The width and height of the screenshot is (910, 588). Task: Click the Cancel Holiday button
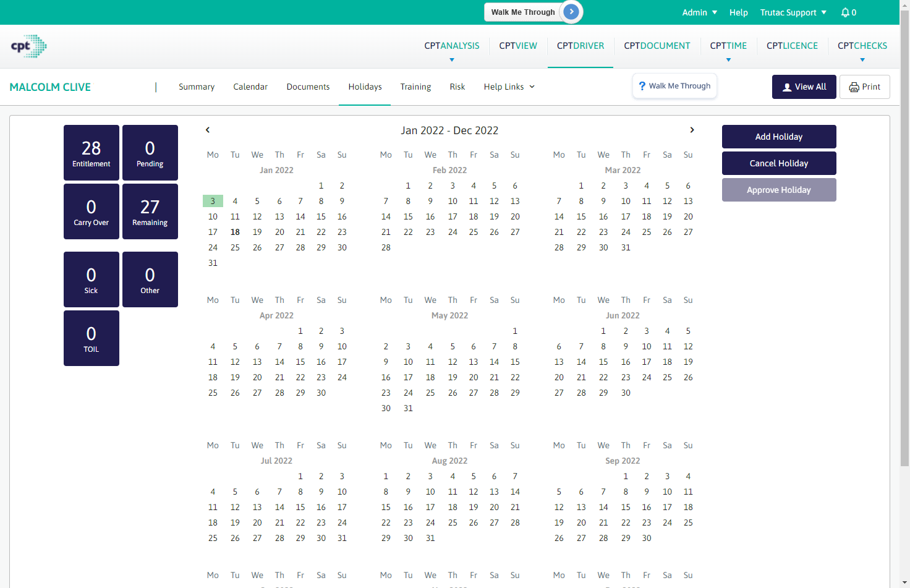778,163
